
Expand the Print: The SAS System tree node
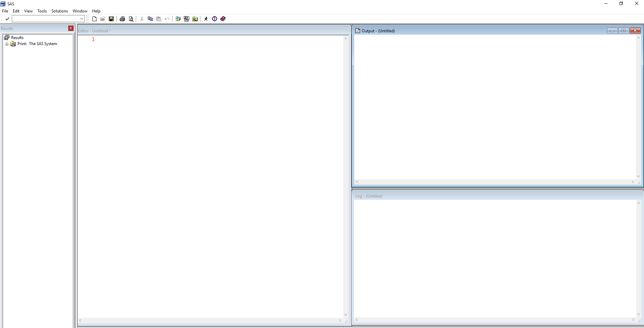(x=7, y=44)
